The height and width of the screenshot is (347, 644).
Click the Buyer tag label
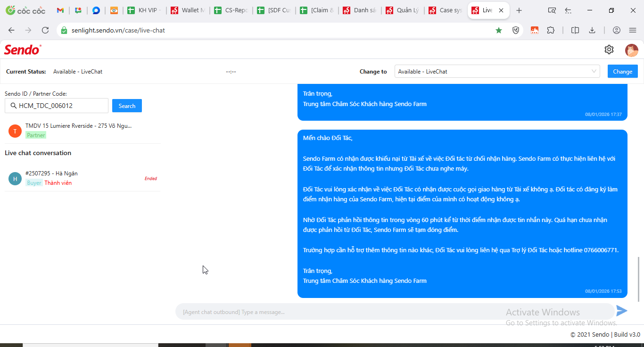click(34, 183)
